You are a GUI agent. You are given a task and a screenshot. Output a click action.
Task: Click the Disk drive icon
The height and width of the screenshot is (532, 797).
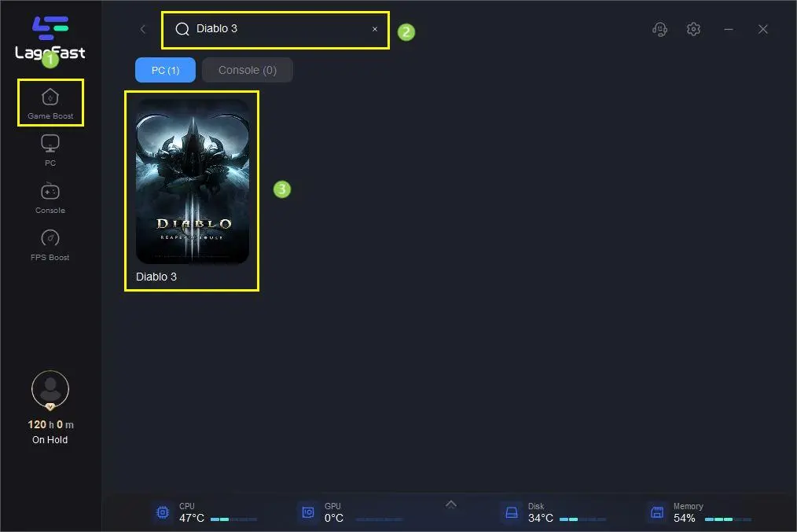tap(512, 512)
